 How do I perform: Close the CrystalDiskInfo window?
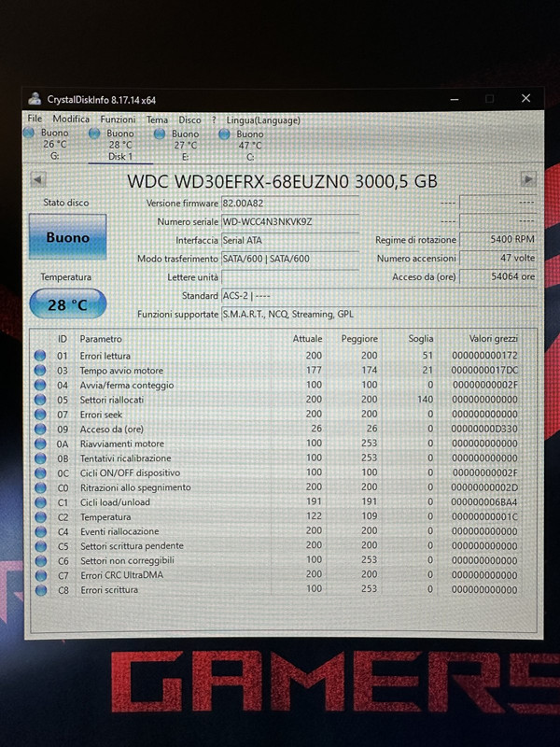[x=525, y=98]
